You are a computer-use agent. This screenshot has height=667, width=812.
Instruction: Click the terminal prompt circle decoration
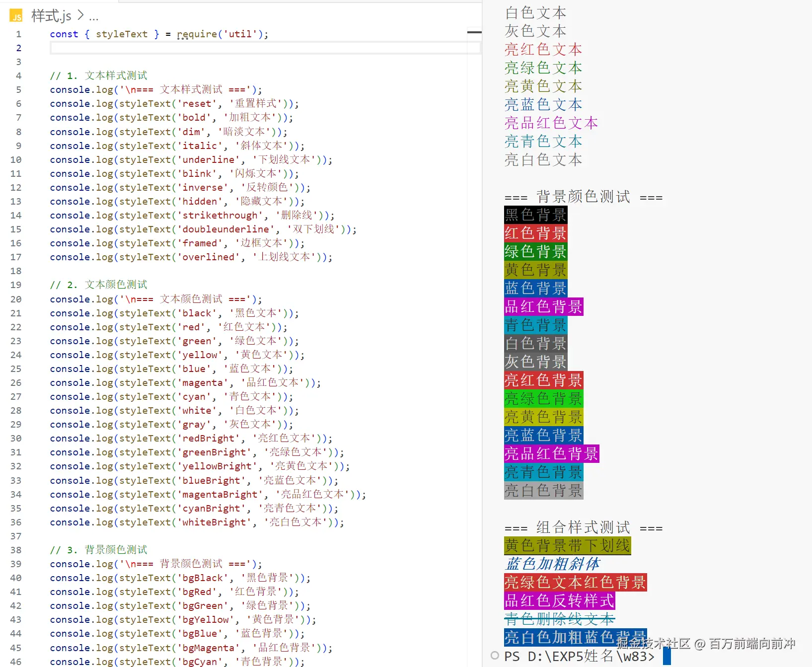click(495, 656)
